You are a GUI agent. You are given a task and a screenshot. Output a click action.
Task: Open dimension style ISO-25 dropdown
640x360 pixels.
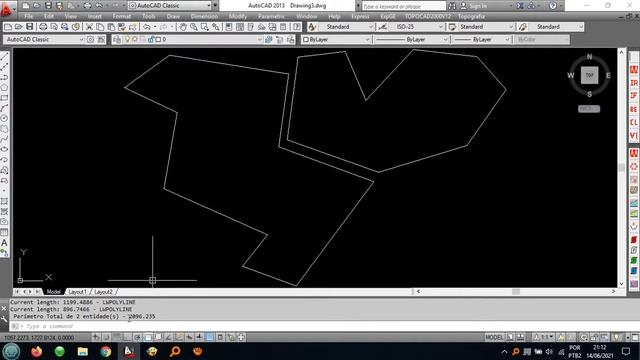441,27
